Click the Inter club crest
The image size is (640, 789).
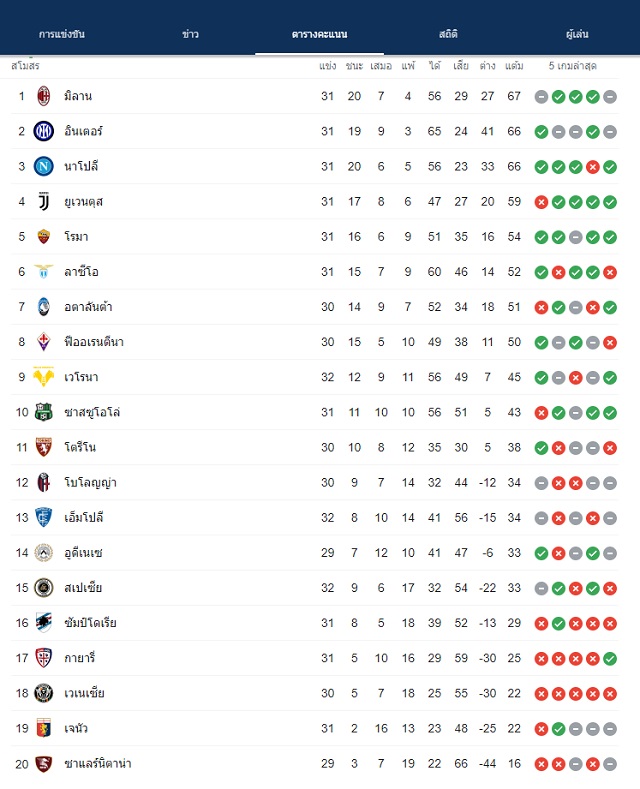(x=44, y=131)
